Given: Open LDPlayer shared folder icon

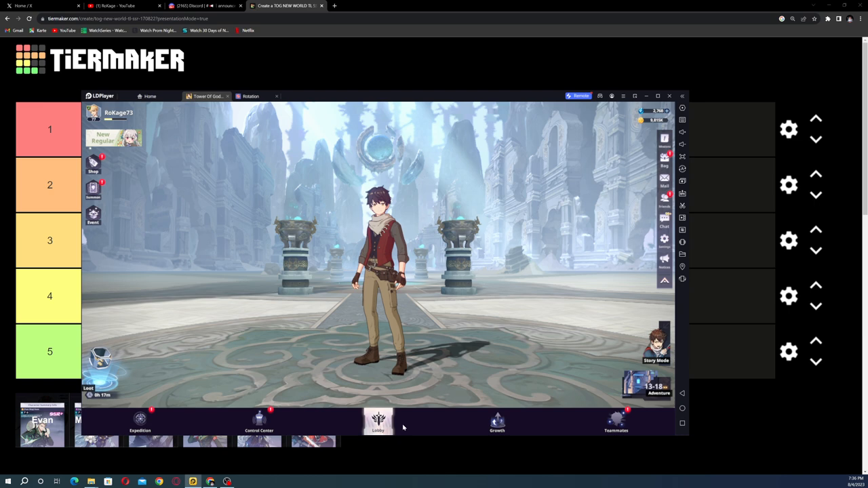Looking at the screenshot, I should click(x=682, y=254).
